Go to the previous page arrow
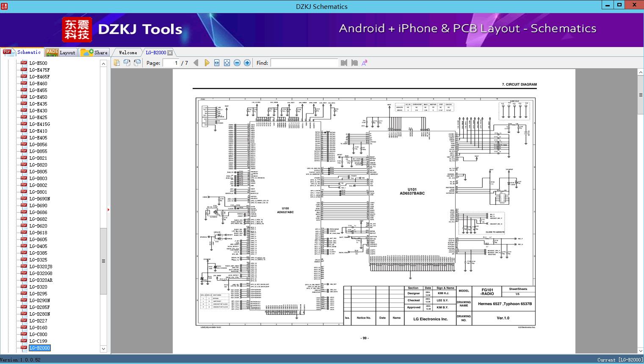Viewport: 644px width, 364px height. [196, 63]
